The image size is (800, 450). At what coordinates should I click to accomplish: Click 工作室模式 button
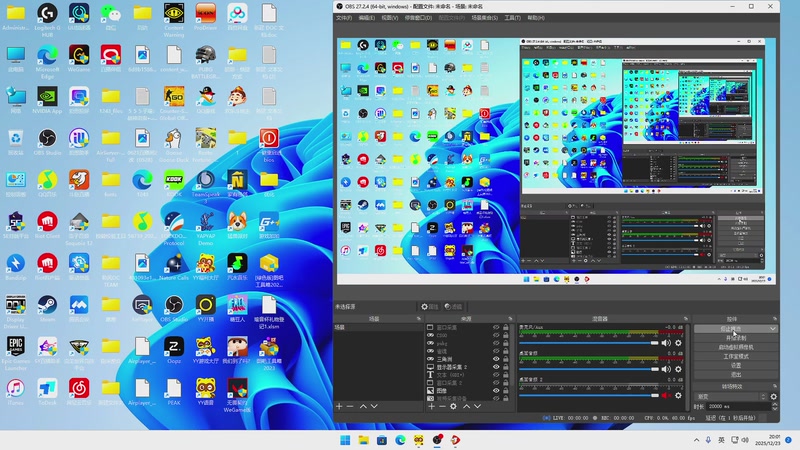[x=736, y=356]
